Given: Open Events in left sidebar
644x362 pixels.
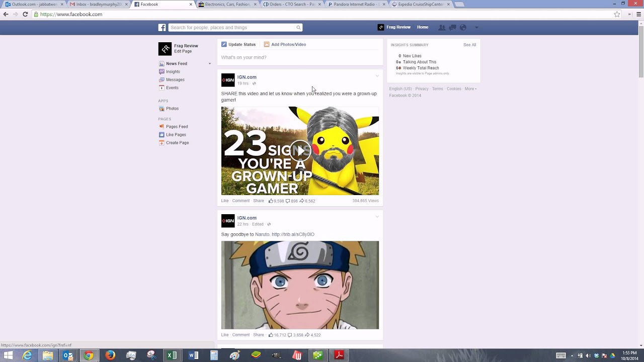Looking at the screenshot, I should (x=172, y=88).
